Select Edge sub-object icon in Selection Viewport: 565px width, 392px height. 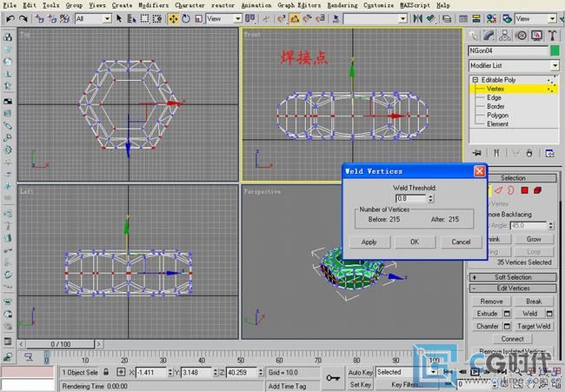pyautogui.click(x=498, y=190)
